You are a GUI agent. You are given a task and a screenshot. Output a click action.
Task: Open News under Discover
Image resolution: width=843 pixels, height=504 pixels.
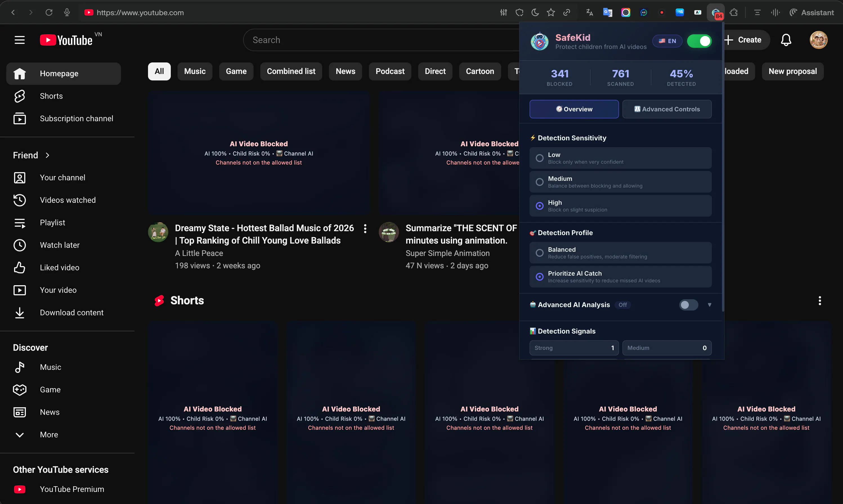(64, 412)
